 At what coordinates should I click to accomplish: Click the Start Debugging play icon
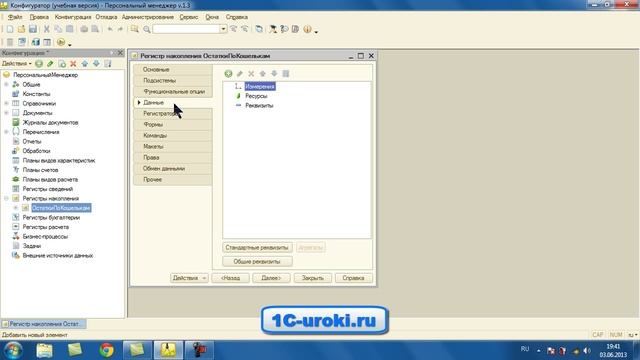pyautogui.click(x=61, y=42)
